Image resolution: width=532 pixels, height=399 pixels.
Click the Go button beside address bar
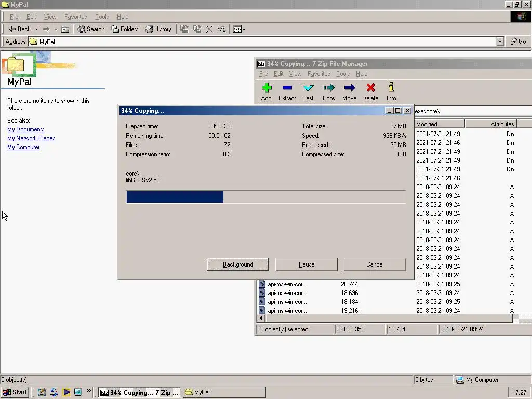click(x=518, y=42)
